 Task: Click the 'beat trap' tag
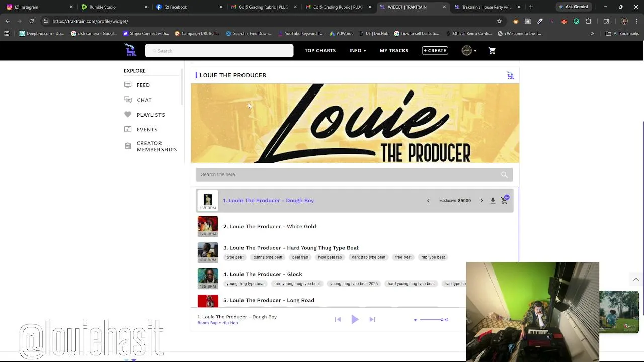[300, 257]
